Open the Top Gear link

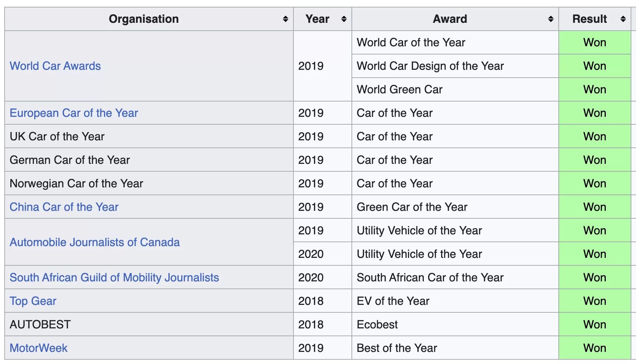click(33, 301)
